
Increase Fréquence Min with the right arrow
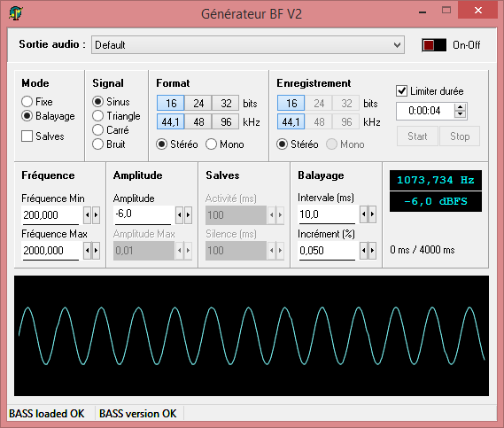pyautogui.click(x=97, y=214)
